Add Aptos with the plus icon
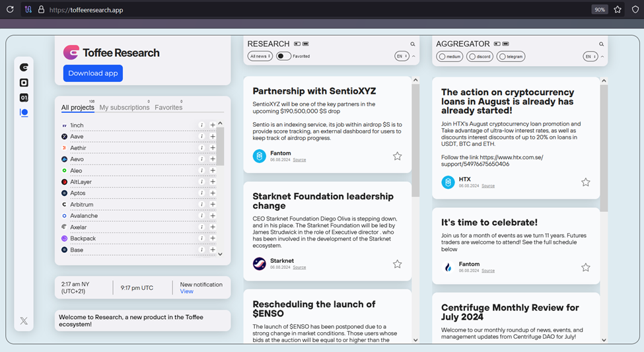This screenshot has height=352, width=644. coord(213,193)
